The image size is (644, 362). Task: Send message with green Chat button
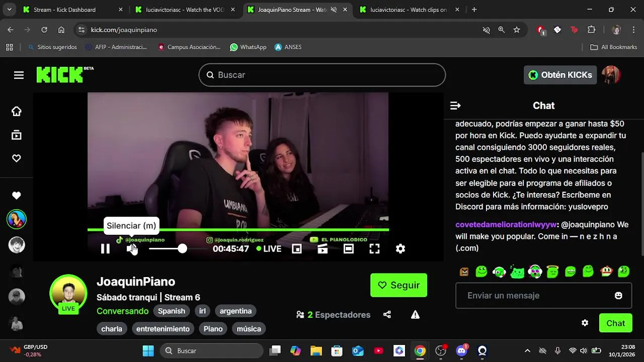click(x=615, y=323)
